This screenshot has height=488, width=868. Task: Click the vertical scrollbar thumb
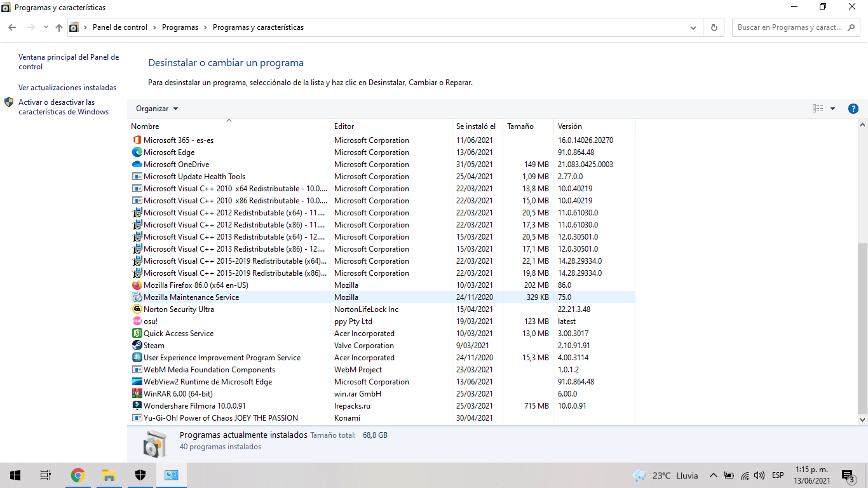[x=862, y=328]
